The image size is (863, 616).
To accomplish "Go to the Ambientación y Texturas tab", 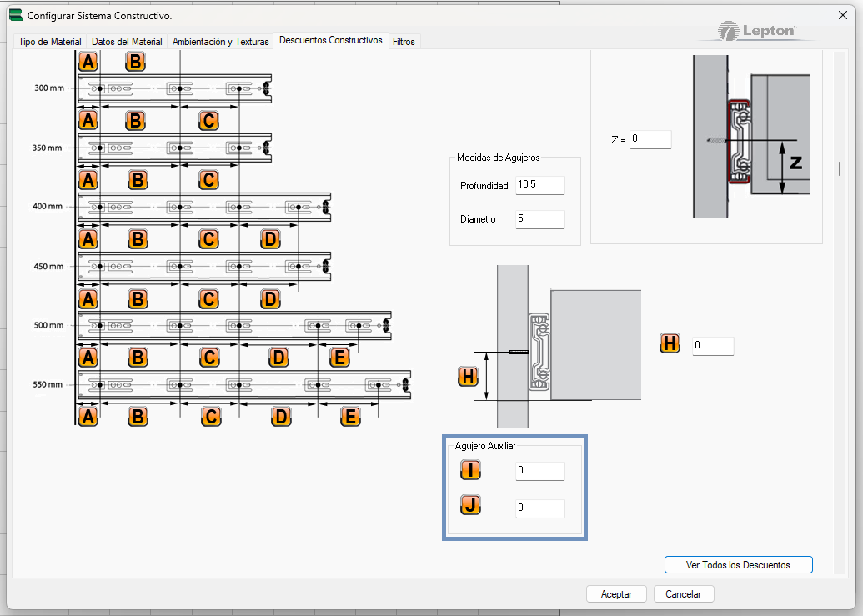I will coord(221,42).
